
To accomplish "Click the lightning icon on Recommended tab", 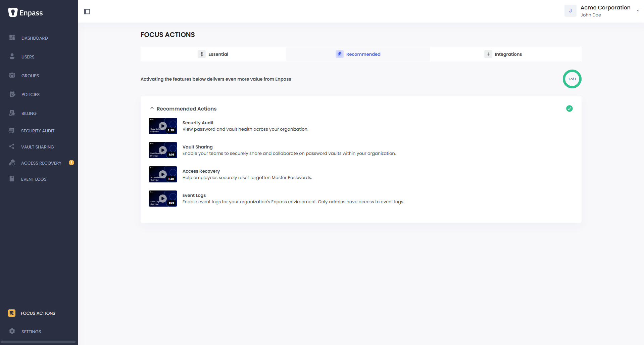I will click(340, 54).
